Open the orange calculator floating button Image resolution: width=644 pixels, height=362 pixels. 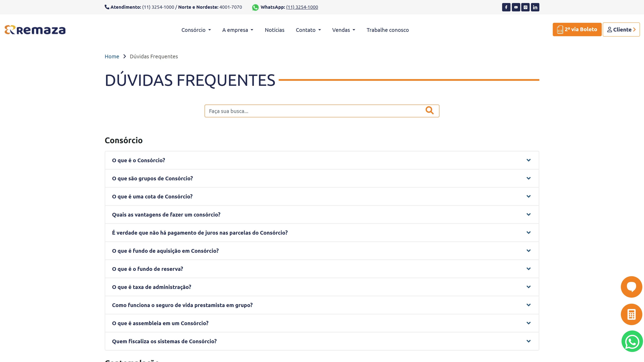tap(631, 314)
